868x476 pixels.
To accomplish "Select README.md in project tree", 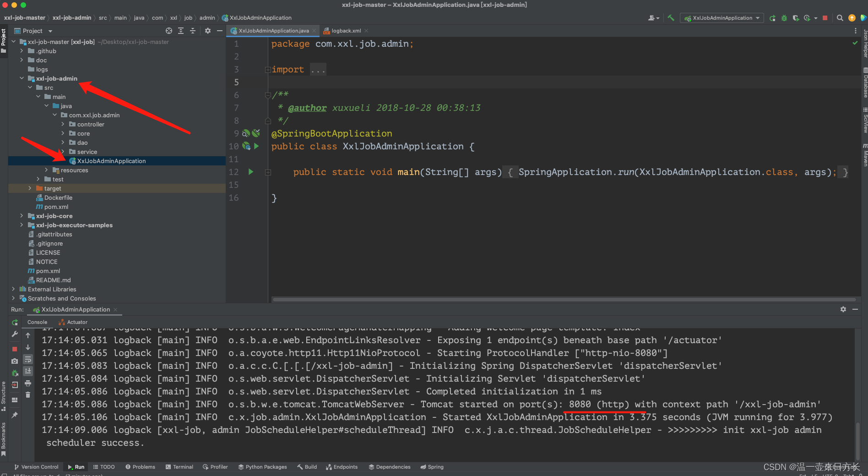I will pos(53,280).
